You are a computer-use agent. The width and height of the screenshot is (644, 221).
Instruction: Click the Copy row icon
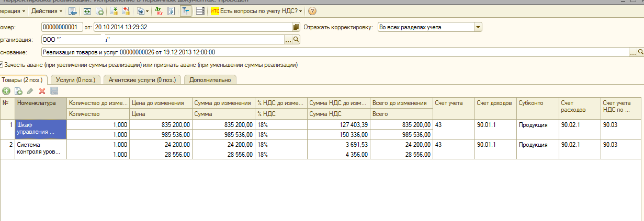tap(18, 91)
